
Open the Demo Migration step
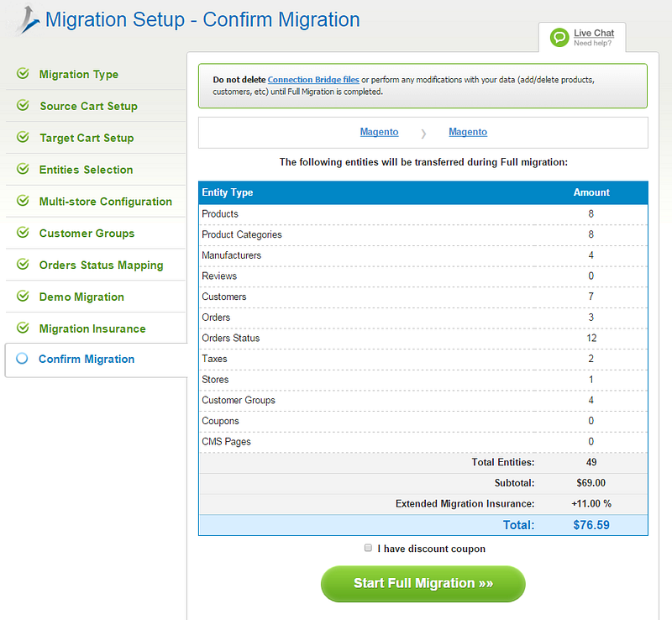[x=81, y=297]
